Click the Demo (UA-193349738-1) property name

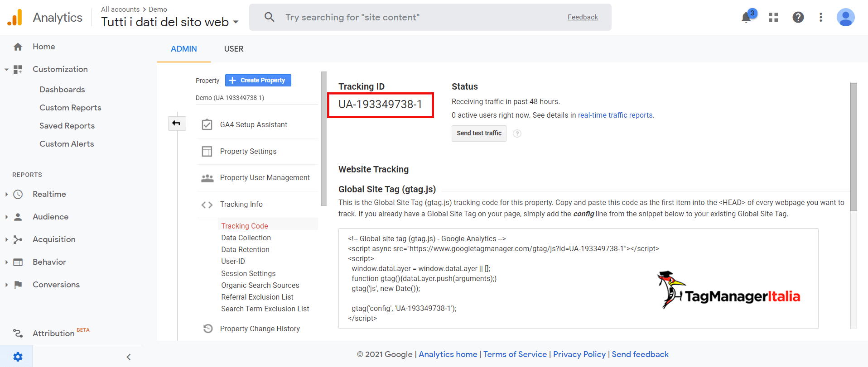coord(230,98)
